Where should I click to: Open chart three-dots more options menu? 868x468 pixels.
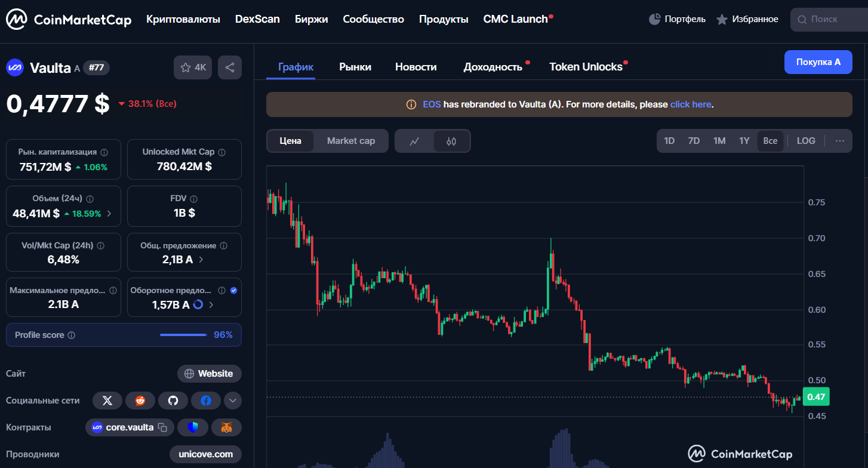(x=840, y=141)
